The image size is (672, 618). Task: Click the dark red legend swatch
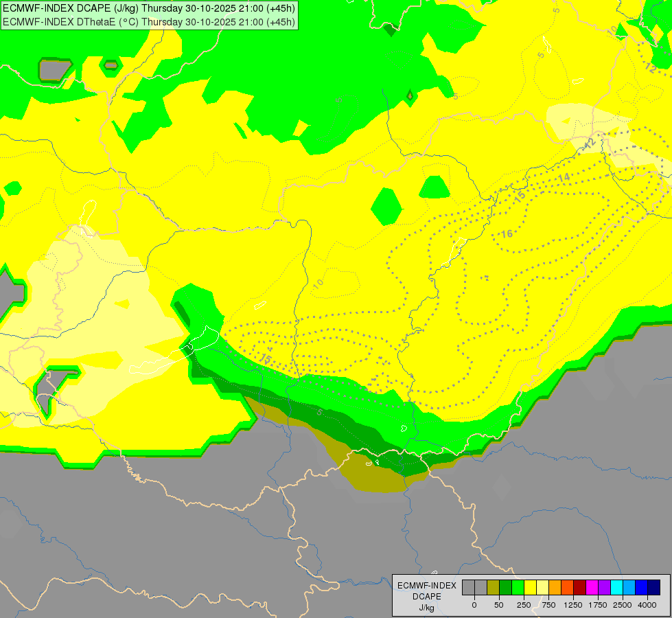coord(580,588)
